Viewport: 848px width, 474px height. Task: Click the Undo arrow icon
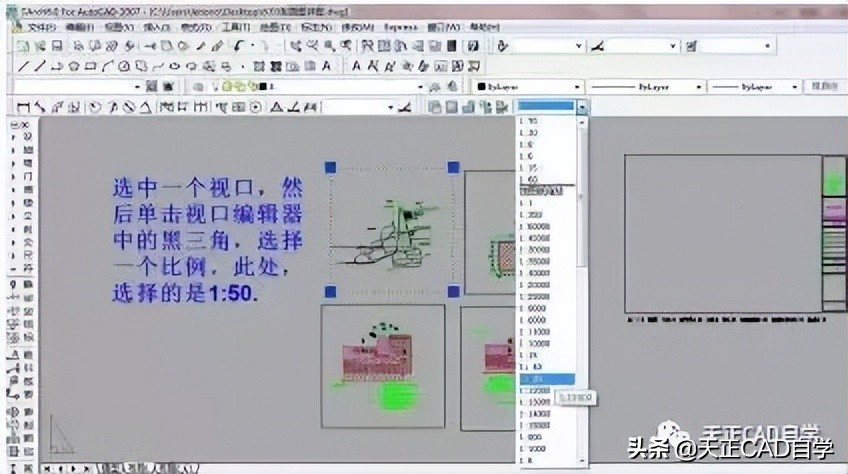click(x=239, y=47)
